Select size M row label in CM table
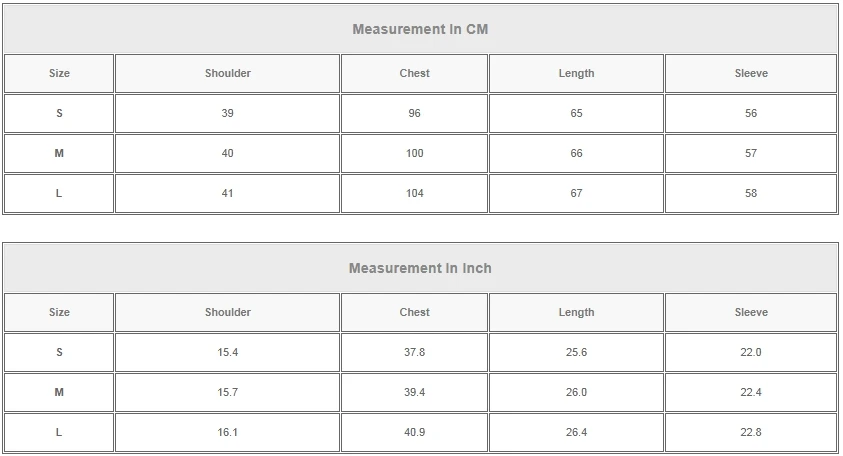 tap(59, 153)
